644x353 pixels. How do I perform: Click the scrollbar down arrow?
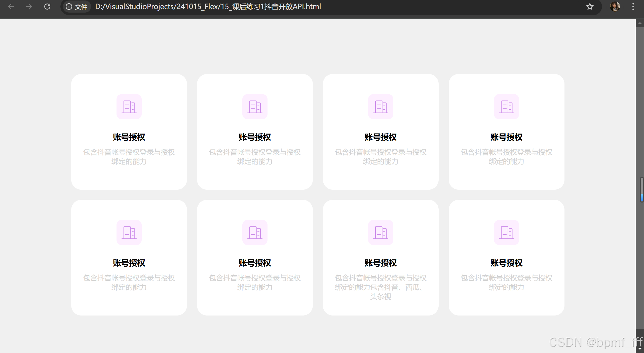point(640,349)
